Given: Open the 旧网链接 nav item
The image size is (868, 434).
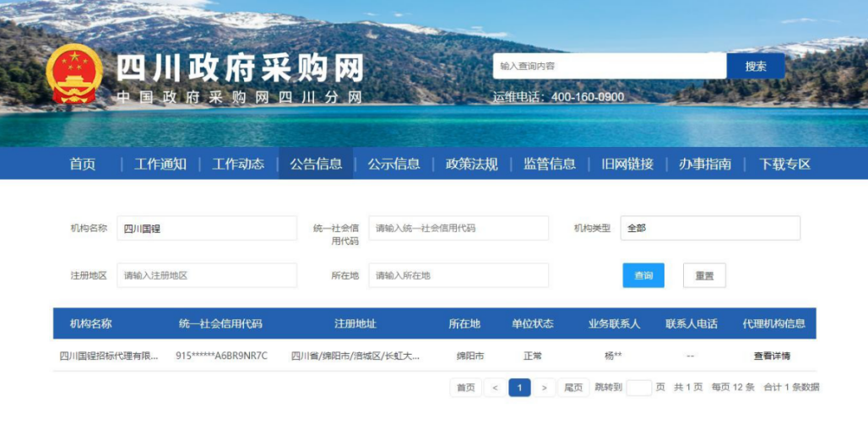Looking at the screenshot, I should (x=627, y=164).
